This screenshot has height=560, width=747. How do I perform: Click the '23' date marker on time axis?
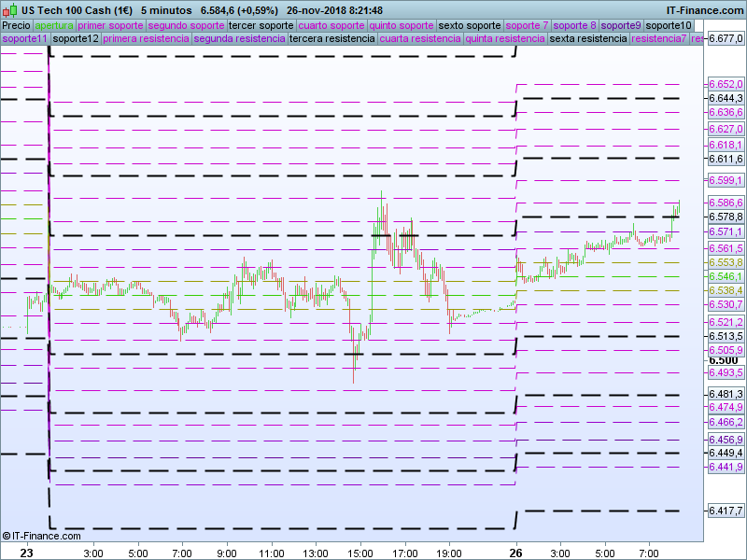click(28, 553)
